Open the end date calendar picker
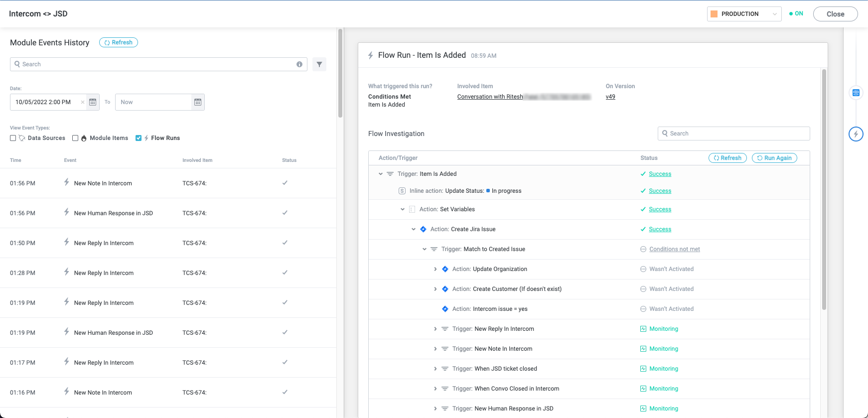868x418 pixels. (198, 102)
